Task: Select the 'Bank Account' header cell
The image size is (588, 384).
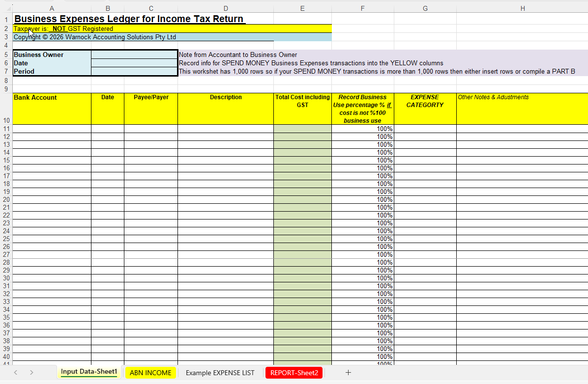Action: click(x=52, y=109)
